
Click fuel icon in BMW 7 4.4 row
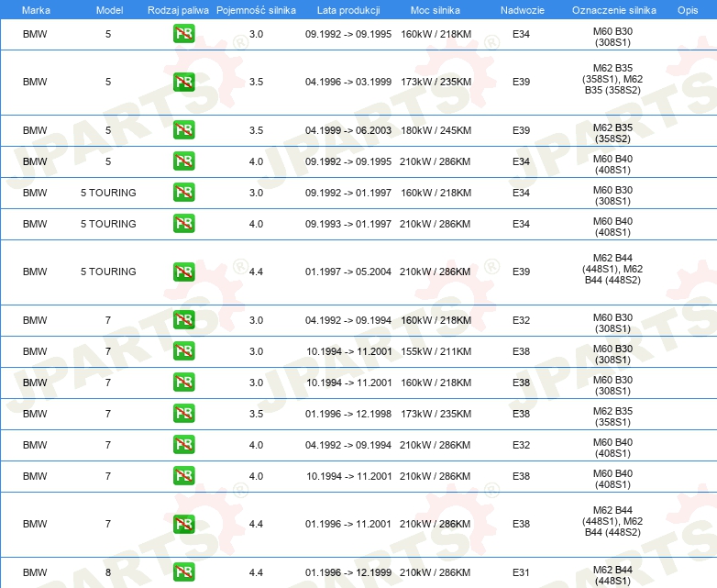(183, 525)
